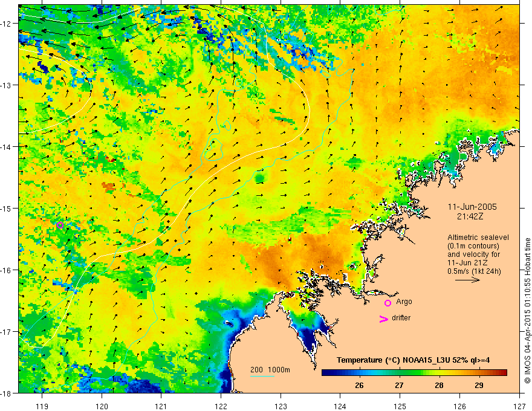Click the 'Altimetric sealevel' caption text
Screen dimensions: 532x411
[478, 238]
